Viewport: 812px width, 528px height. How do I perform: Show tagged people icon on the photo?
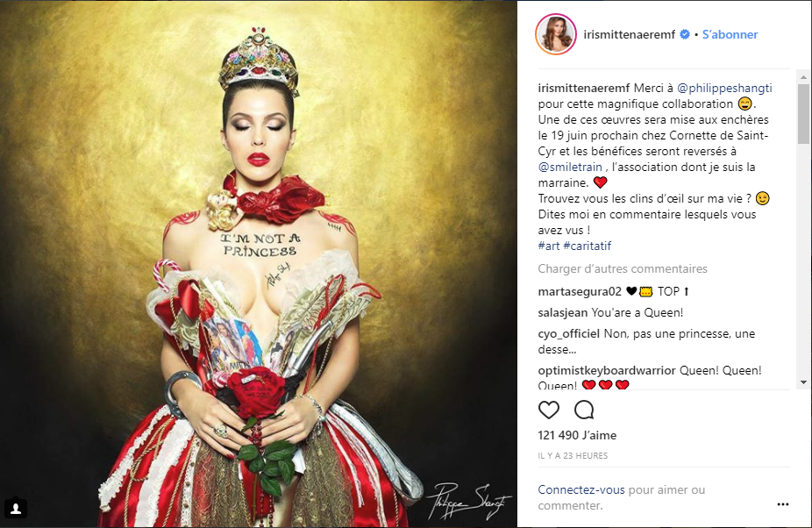coord(16,509)
